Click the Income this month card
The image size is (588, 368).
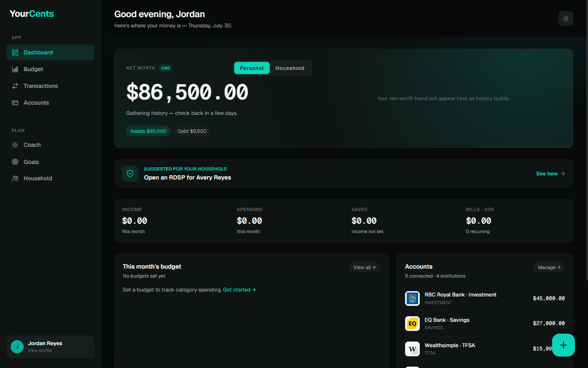[172, 221]
